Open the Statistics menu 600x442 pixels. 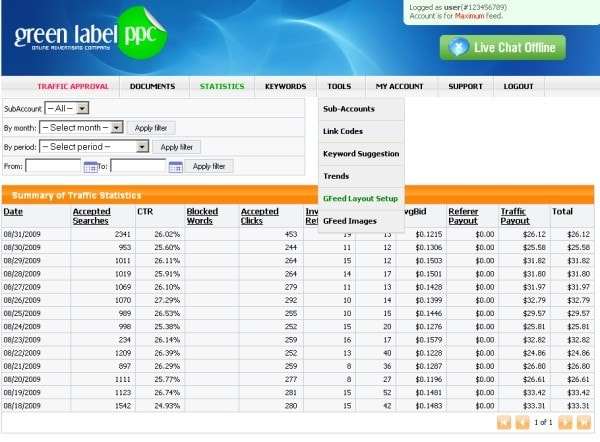pyautogui.click(x=222, y=86)
